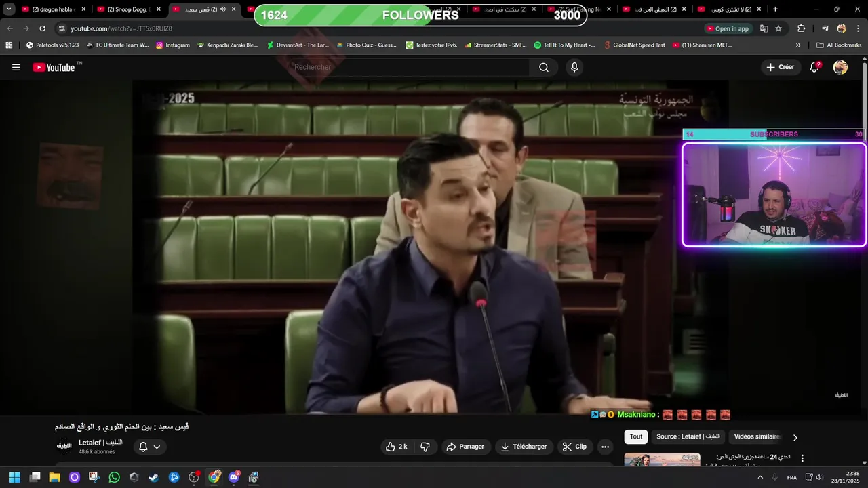Close the active قيس سعيد tab

(x=234, y=9)
